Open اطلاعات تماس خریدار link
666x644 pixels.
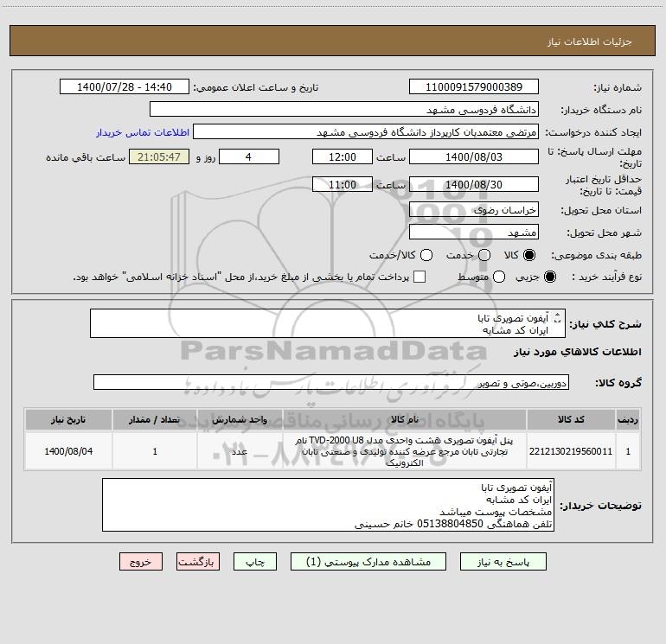click(x=143, y=132)
